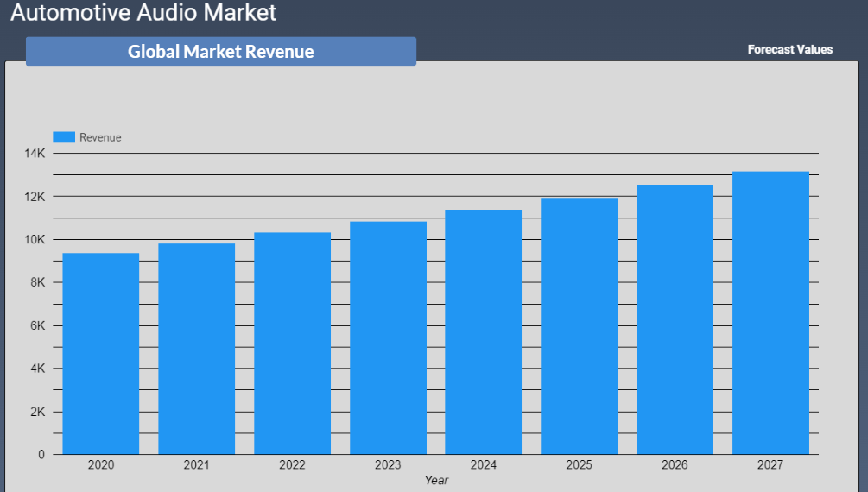
Task: Select the 2020 revenue bar
Action: click(x=101, y=354)
